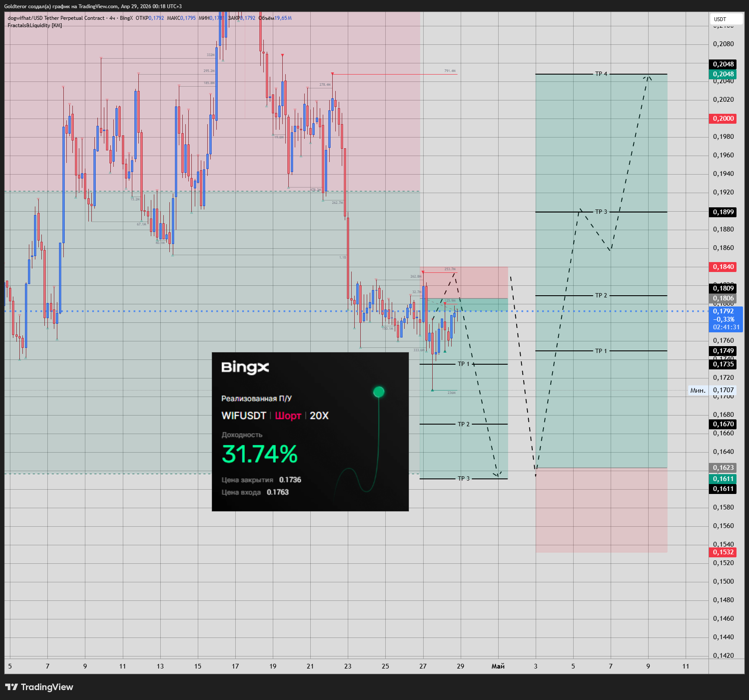This screenshot has width=749, height=700.
Task: Click the 0,1420 tick on the price axis
Action: 724,656
